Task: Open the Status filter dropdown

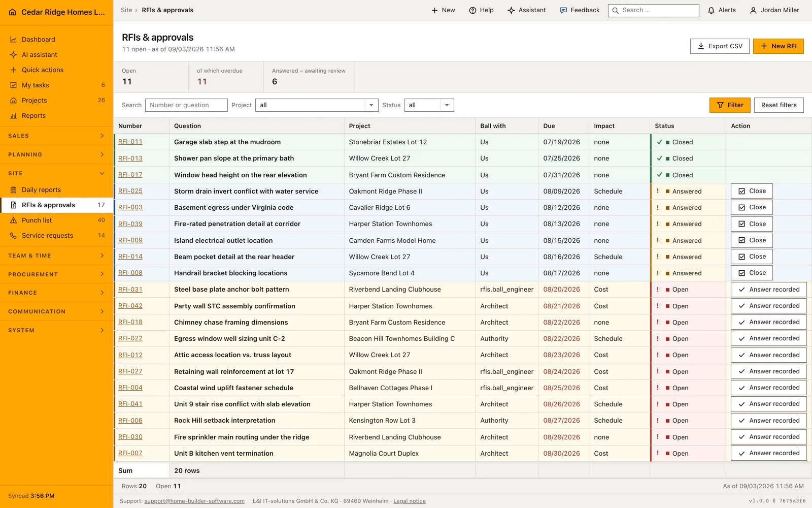Action: (x=429, y=105)
